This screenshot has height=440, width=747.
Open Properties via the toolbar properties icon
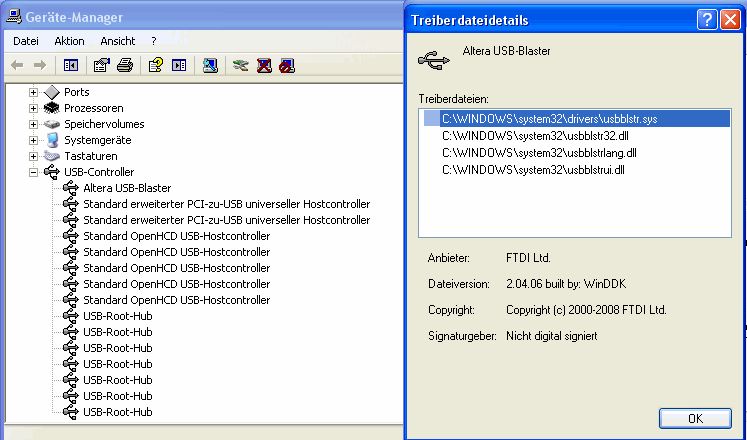101,65
